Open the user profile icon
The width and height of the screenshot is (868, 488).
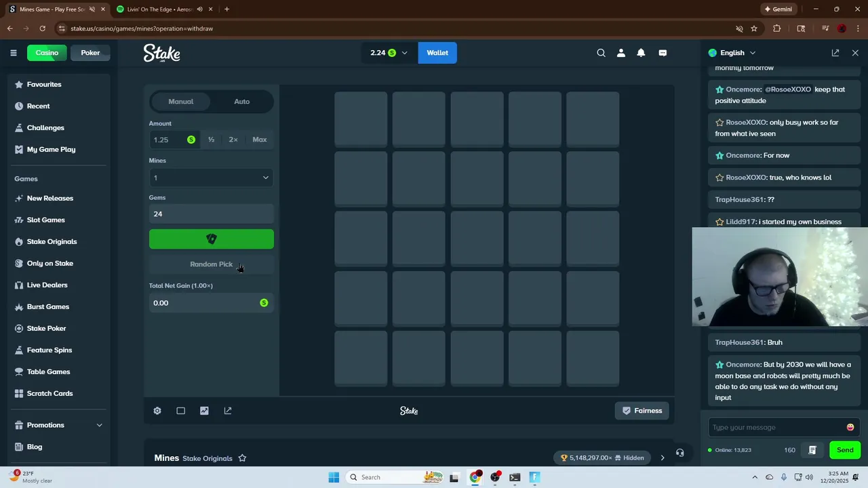pyautogui.click(x=621, y=53)
